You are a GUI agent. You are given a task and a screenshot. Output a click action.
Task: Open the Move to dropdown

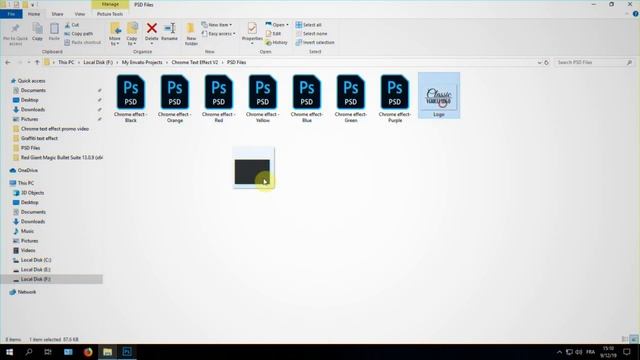[115, 34]
